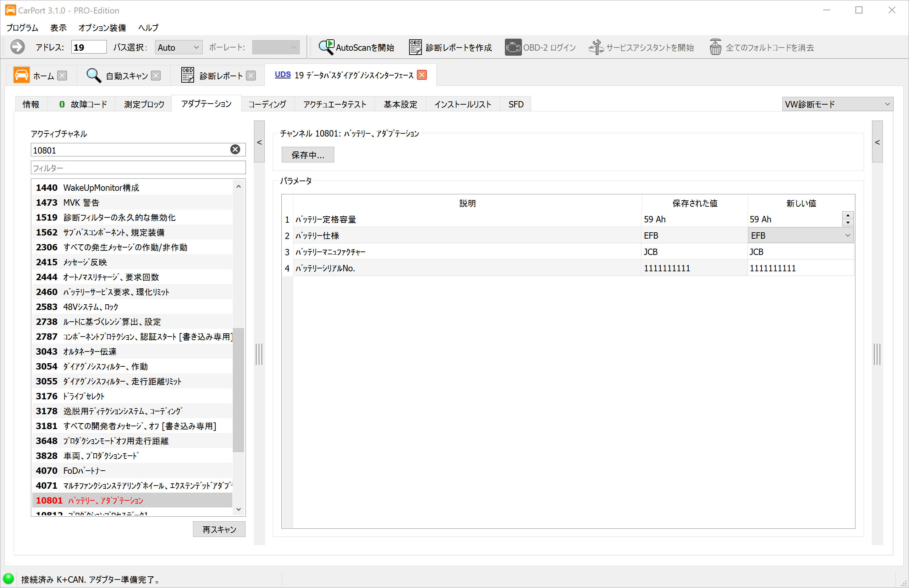909x588 pixels.
Task: Launch service assistant wrench icon
Action: tap(596, 48)
